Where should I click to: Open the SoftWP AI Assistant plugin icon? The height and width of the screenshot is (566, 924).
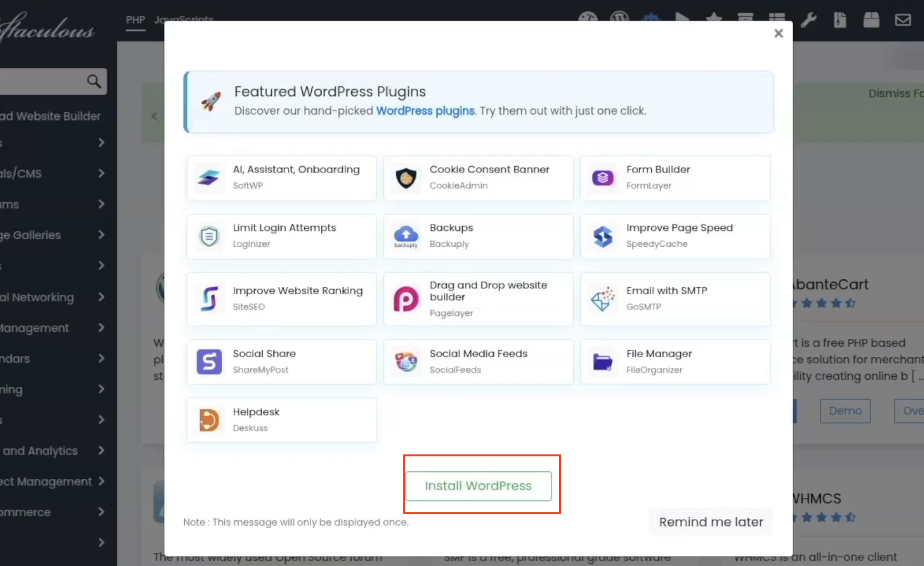(x=209, y=178)
